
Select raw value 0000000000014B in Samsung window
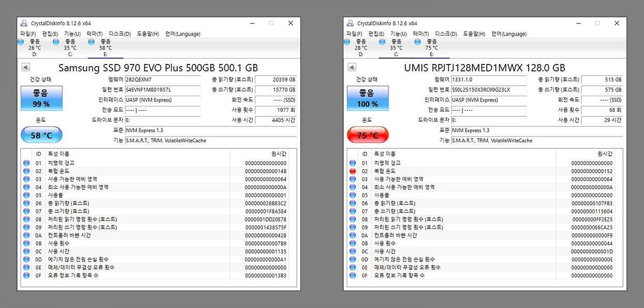tap(265, 171)
